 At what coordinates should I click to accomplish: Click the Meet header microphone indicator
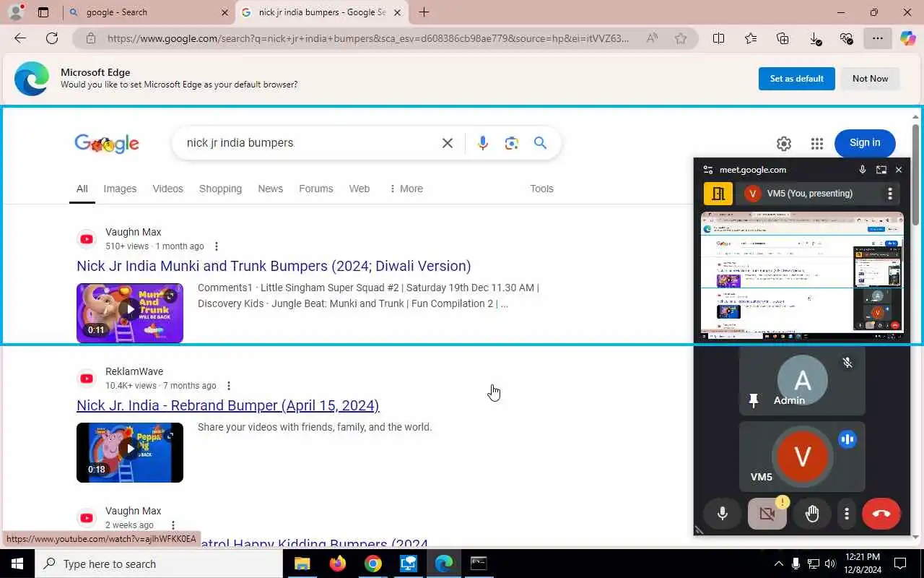tap(863, 170)
